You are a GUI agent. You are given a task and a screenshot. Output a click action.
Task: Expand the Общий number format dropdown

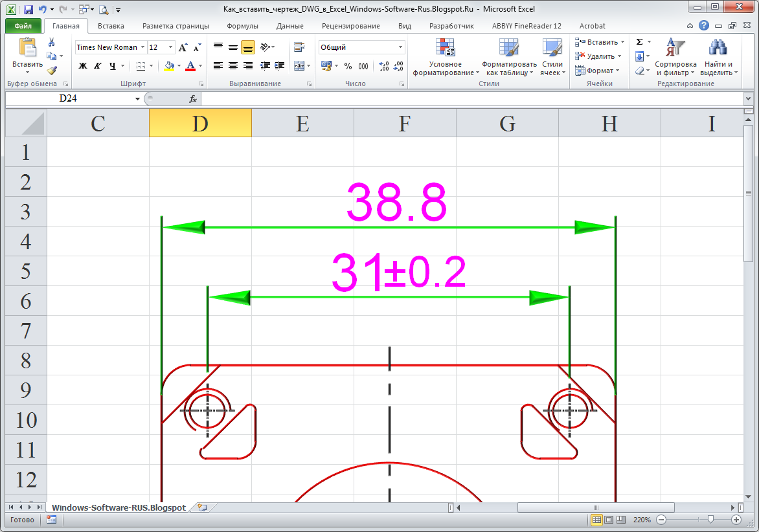coord(400,47)
